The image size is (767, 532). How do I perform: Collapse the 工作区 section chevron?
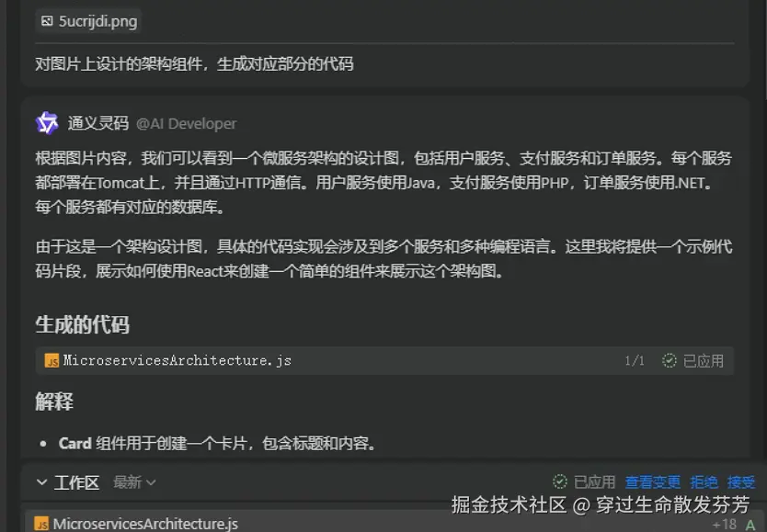[x=41, y=482]
